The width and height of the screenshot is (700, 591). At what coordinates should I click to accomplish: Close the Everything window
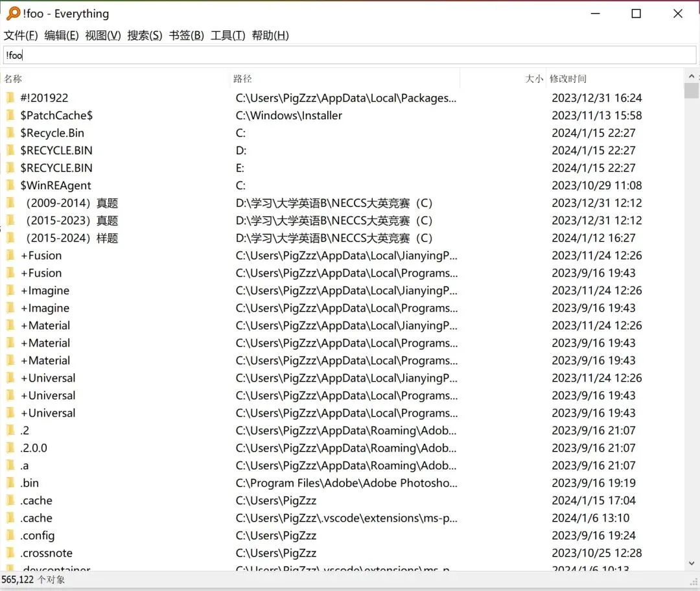pyautogui.click(x=678, y=14)
